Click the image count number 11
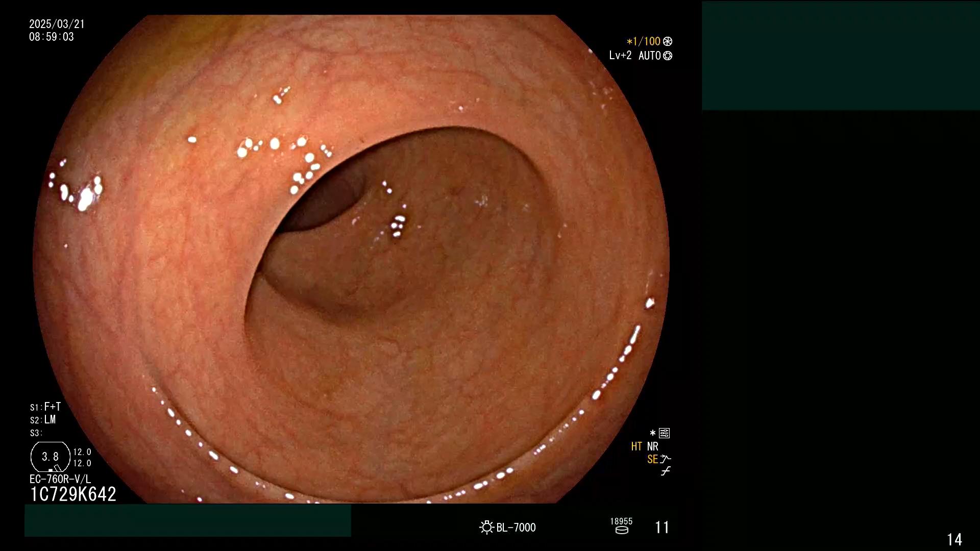This screenshot has height=551, width=980. 662,527
